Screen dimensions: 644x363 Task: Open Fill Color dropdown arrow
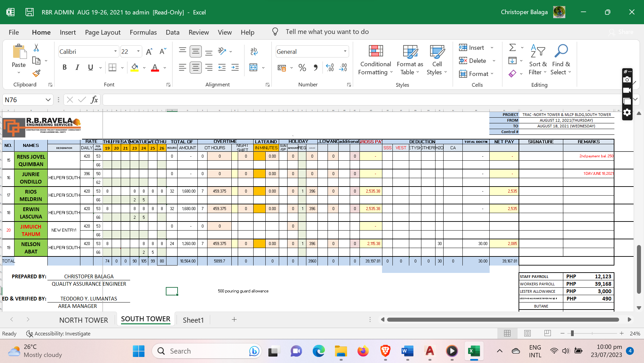[144, 68]
